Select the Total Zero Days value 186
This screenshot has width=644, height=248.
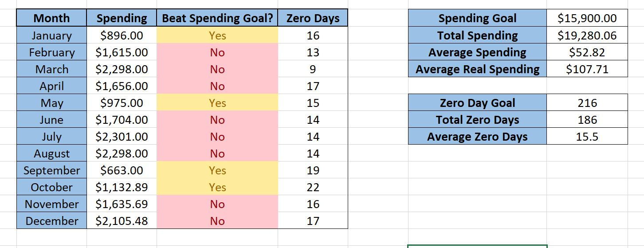(587, 120)
